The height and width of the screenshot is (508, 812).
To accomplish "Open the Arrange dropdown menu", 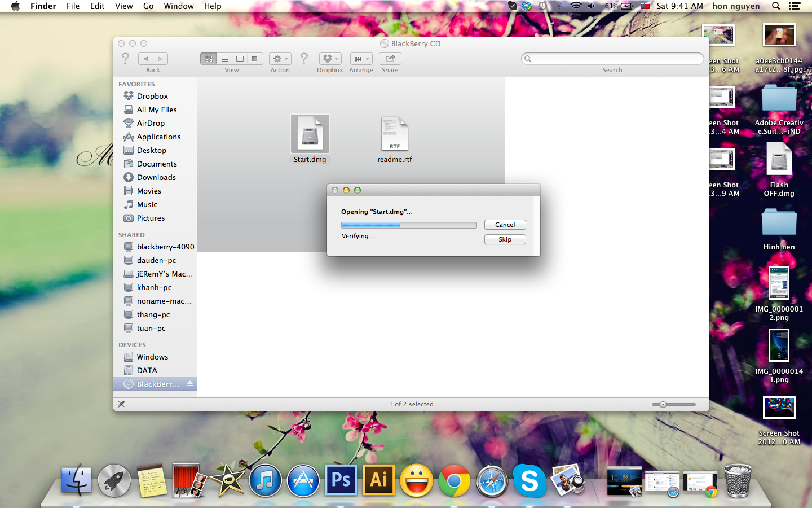I will [x=361, y=59].
